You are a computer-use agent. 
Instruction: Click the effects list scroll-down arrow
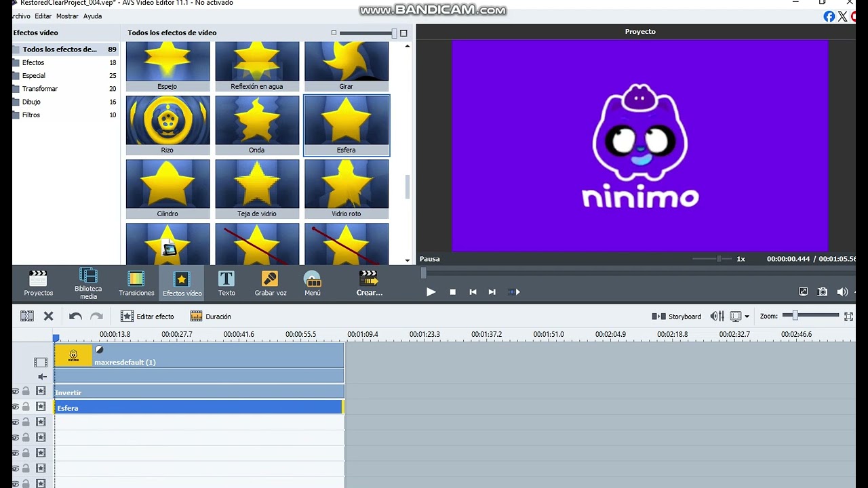pyautogui.click(x=408, y=260)
